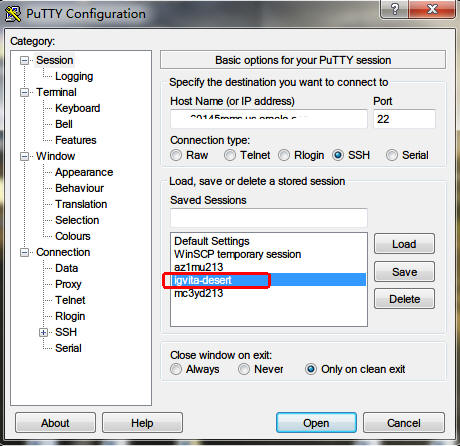
Task: Click the Port field showing 22
Action: coord(404,119)
